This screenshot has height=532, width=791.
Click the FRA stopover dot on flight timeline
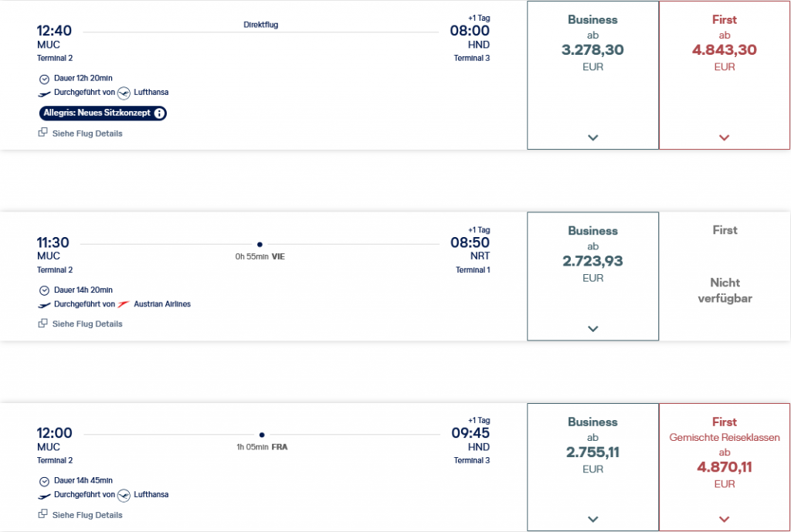pos(262,435)
